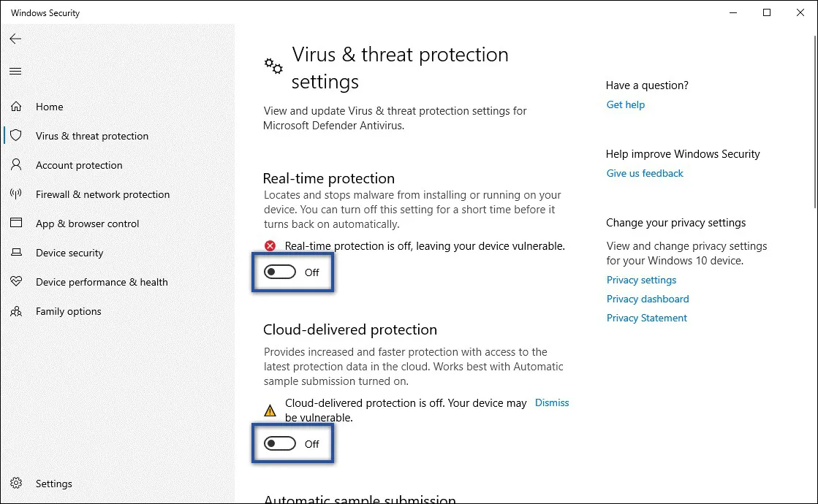Click the Give us feedback link
The width and height of the screenshot is (818, 504).
click(x=645, y=173)
